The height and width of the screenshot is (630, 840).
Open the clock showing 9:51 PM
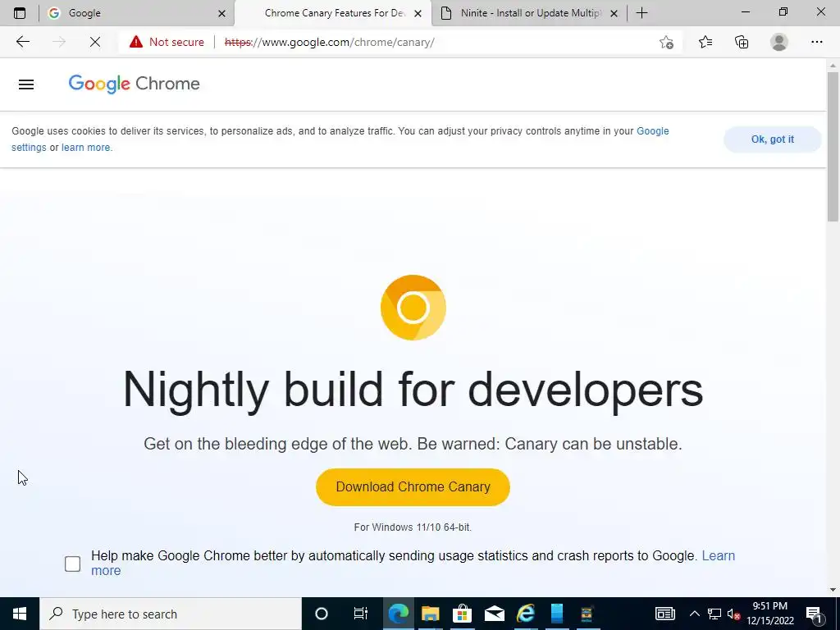click(769, 614)
